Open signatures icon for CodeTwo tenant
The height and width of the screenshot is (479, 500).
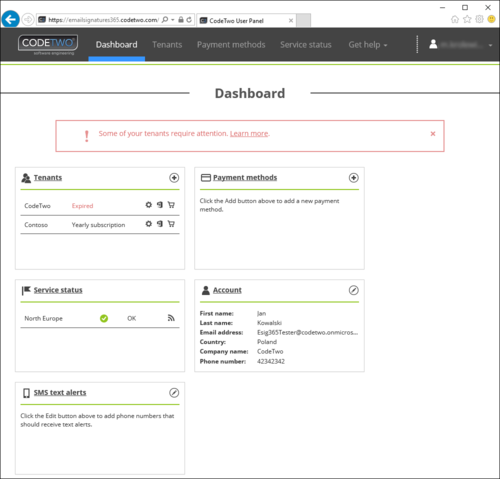(160, 205)
